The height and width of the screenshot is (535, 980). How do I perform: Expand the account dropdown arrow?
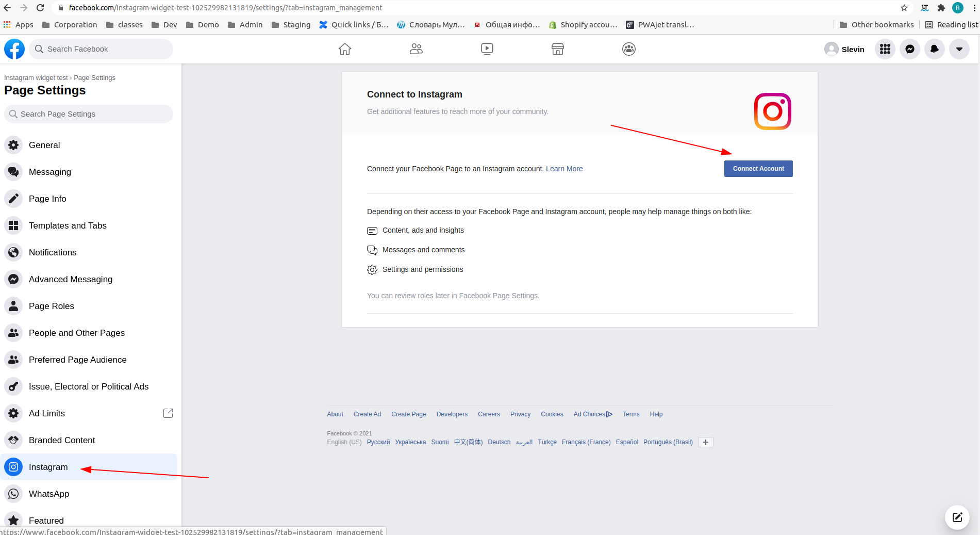point(959,49)
